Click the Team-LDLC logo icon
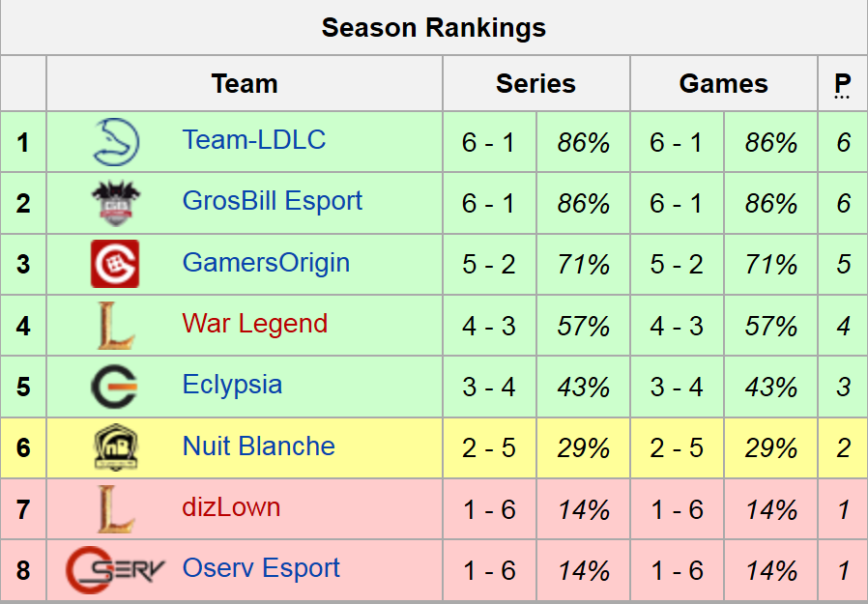 pos(116,142)
